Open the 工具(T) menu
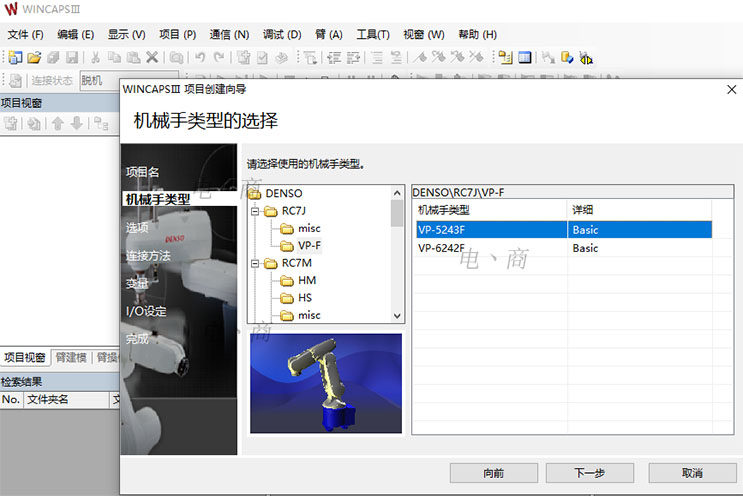 click(x=373, y=35)
